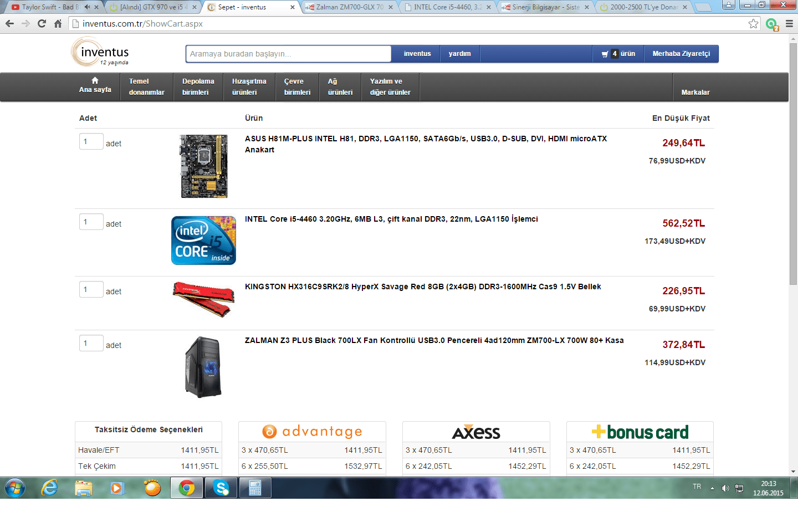
Task: Show hidden system tray icons
Action: (712, 488)
